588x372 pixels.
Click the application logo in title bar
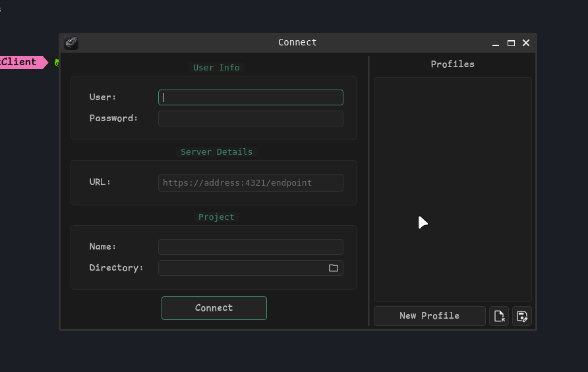click(x=71, y=43)
